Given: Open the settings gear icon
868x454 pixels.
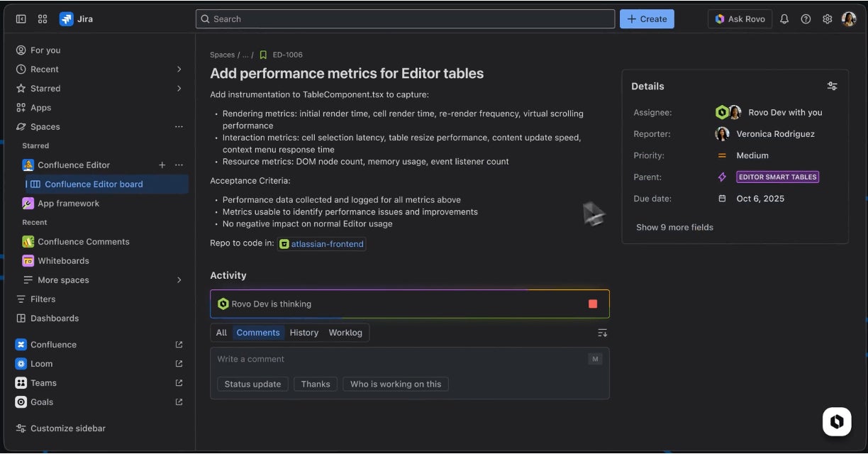Looking at the screenshot, I should [827, 19].
